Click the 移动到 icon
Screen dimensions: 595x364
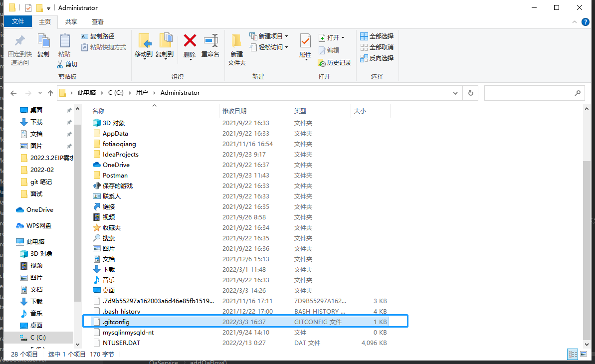point(144,41)
